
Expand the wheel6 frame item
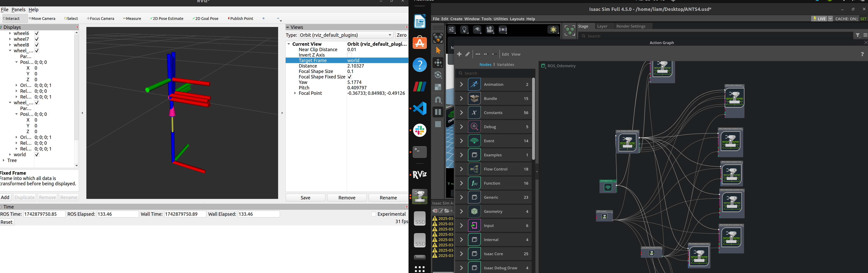pos(10,33)
